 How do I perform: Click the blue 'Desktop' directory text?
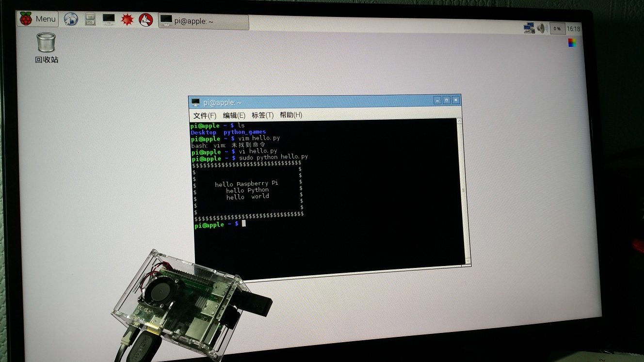point(204,132)
